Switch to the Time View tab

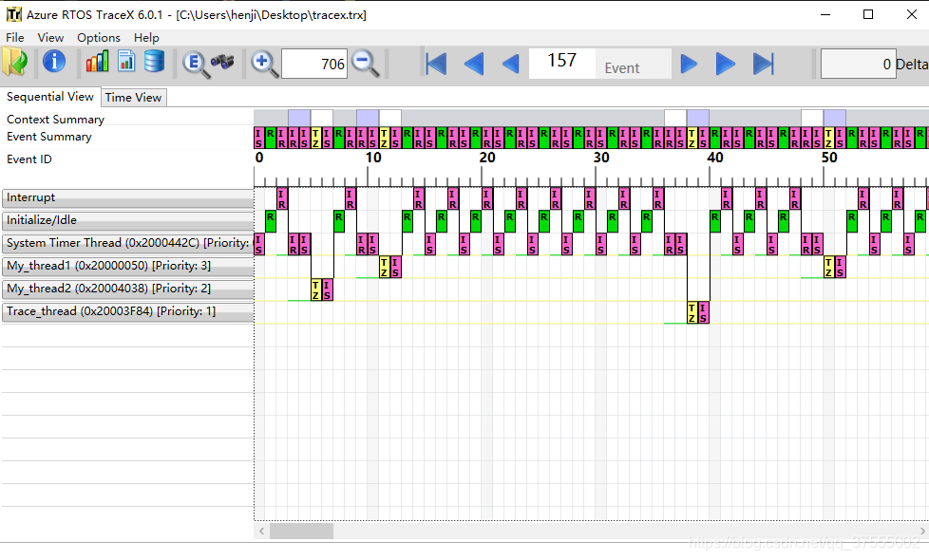[x=133, y=97]
